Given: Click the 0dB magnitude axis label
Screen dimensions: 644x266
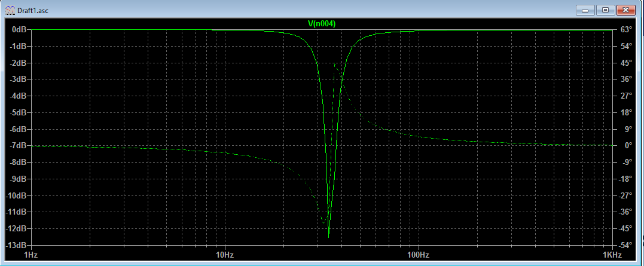Looking at the screenshot, I should 19,29.
